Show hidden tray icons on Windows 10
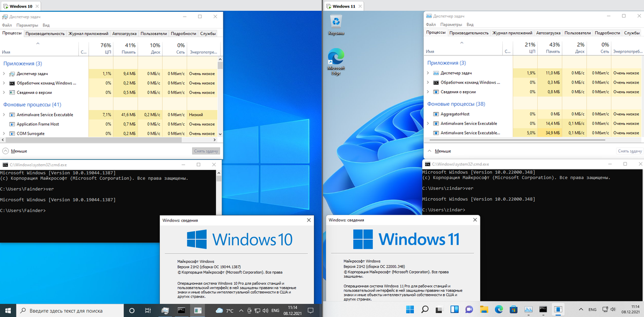The height and width of the screenshot is (317, 644). pyautogui.click(x=241, y=311)
